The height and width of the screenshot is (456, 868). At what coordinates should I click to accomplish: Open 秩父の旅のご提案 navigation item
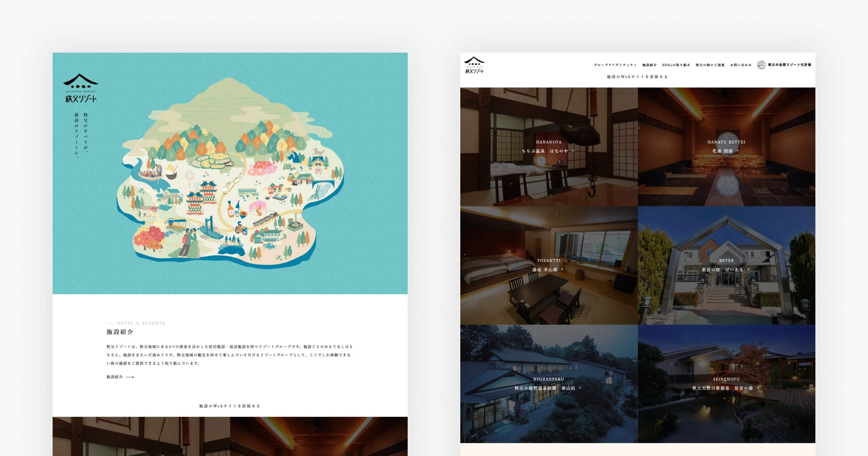click(710, 65)
